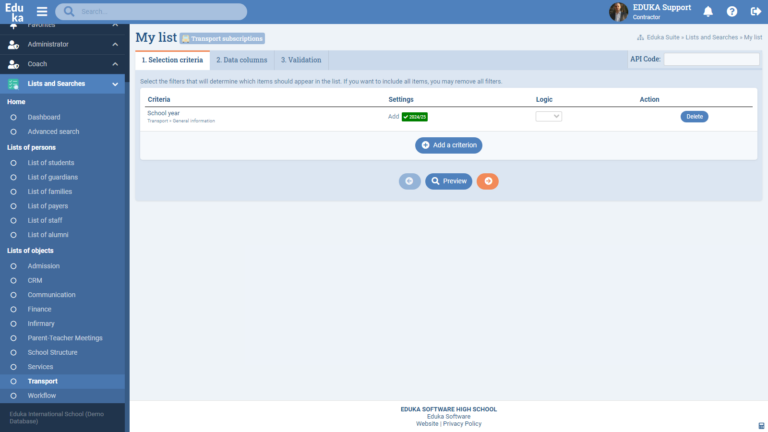This screenshot has height=432, width=768.
Task: Open Infirmary objects list
Action: click(41, 324)
